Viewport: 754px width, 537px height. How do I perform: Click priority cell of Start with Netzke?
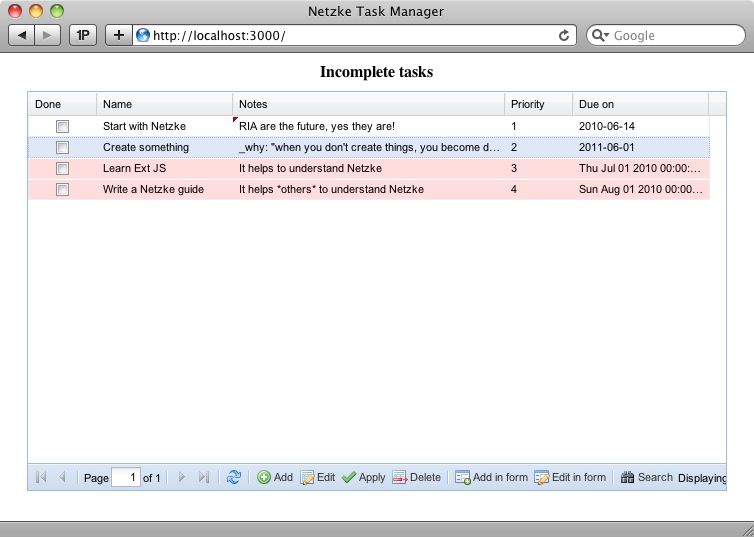click(539, 126)
